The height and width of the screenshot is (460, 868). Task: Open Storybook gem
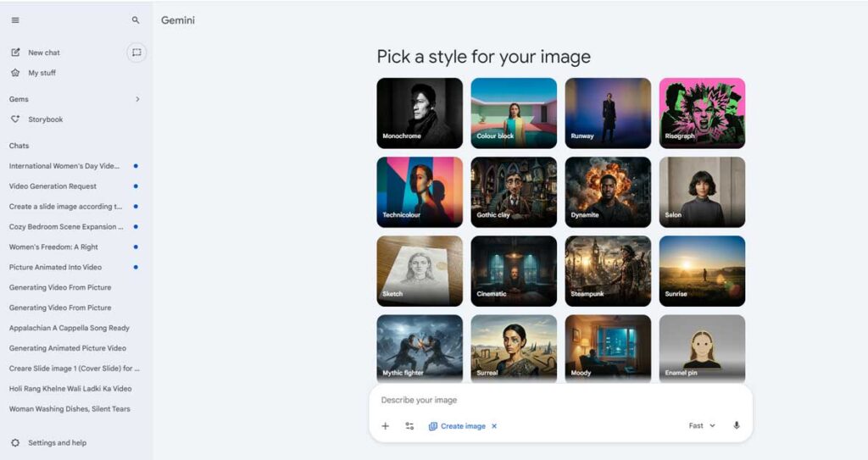coord(45,119)
